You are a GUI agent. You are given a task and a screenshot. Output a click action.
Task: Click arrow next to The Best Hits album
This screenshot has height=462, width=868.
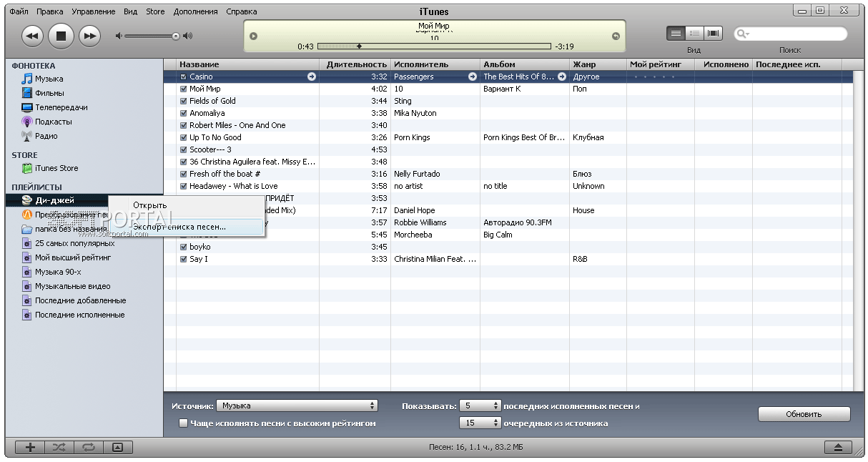click(x=562, y=77)
